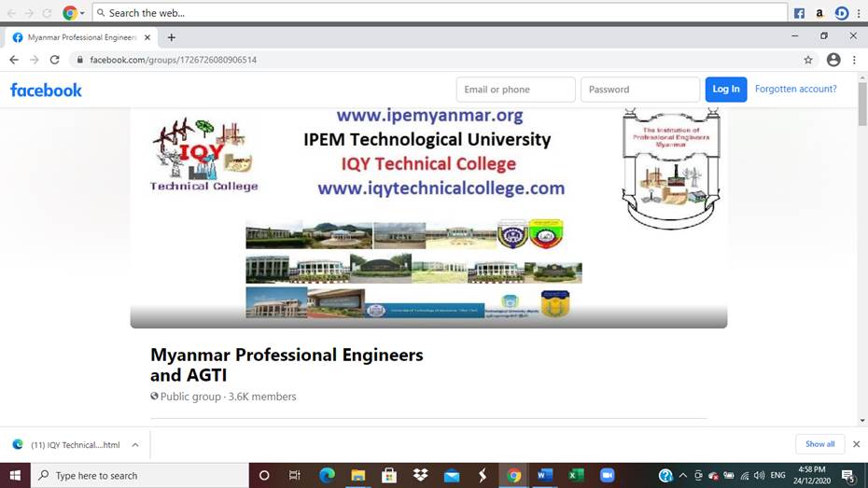Viewport: 868px width, 488px height.
Task: Click the www.ipemyanmar.org text on the cover
Action: point(429,116)
